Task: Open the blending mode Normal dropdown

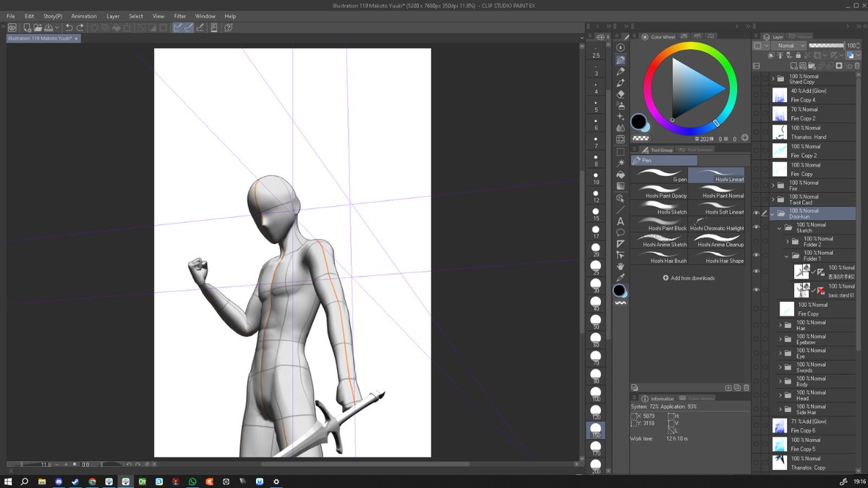Action: [x=788, y=46]
